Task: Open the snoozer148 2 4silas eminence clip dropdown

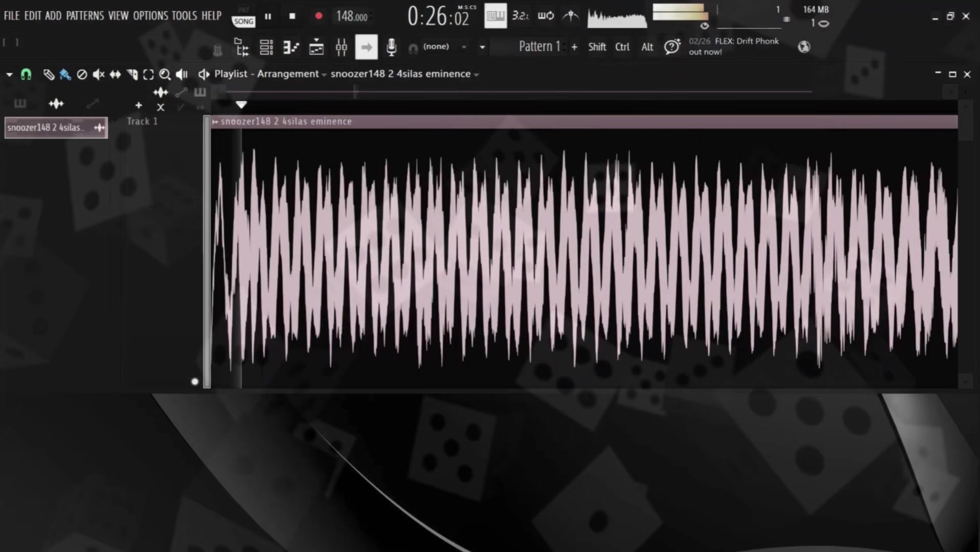Action: (x=405, y=74)
